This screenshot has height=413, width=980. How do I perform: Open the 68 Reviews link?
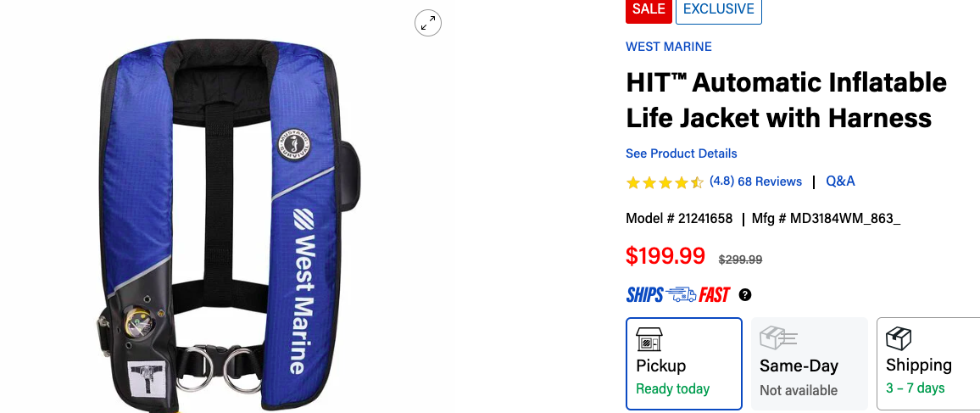(770, 181)
